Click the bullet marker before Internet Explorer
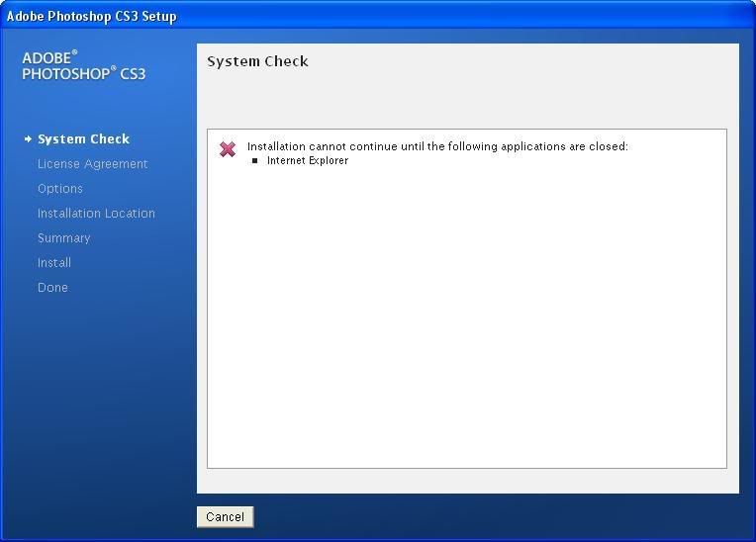The image size is (756, 542). tap(255, 161)
